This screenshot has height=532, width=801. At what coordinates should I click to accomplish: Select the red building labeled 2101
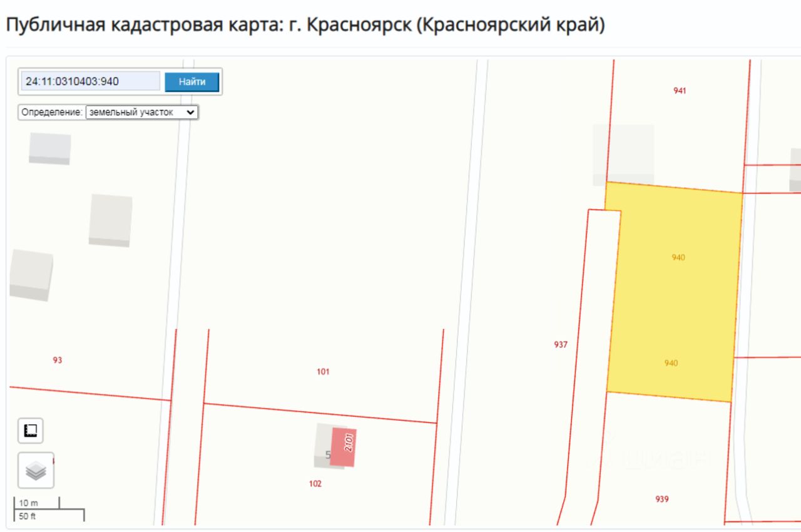[x=344, y=448]
